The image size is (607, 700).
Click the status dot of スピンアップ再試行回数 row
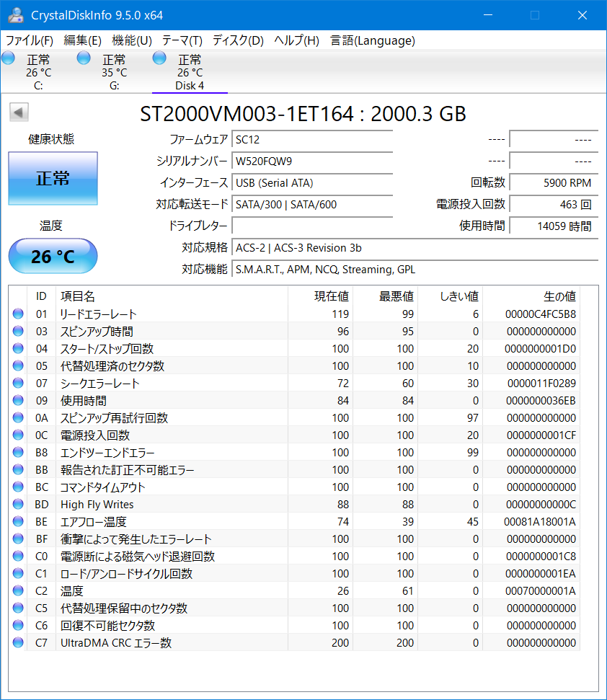point(18,417)
